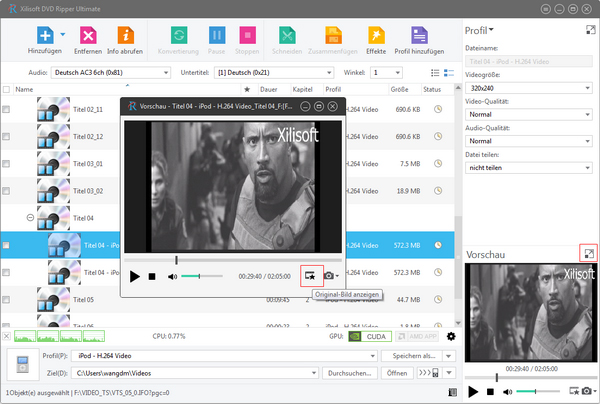This screenshot has width=600, height=404.
Task: Open the Hinzufügen dropdown arrow
Action: 63,34
